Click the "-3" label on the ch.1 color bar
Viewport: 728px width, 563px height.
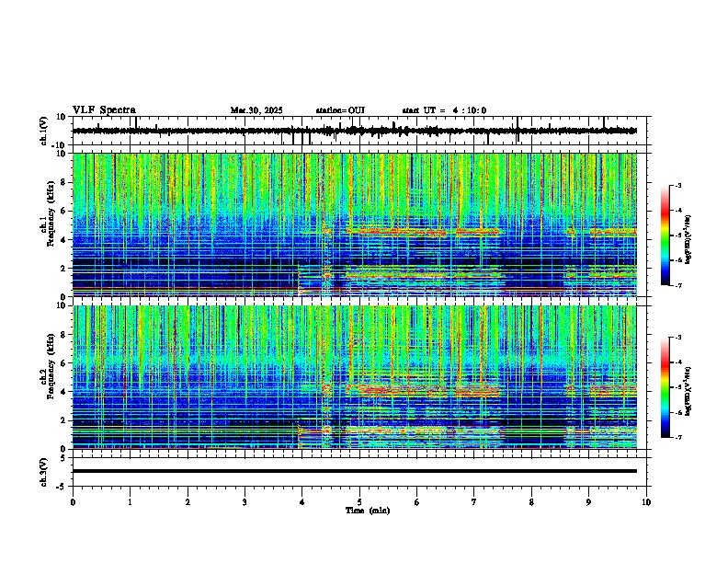click(677, 185)
